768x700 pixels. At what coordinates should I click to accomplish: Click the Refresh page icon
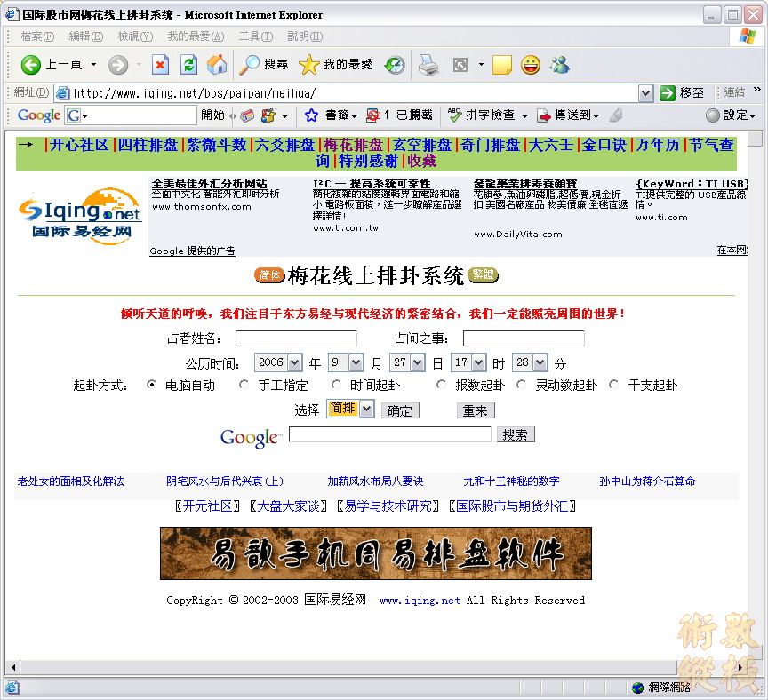tap(188, 65)
